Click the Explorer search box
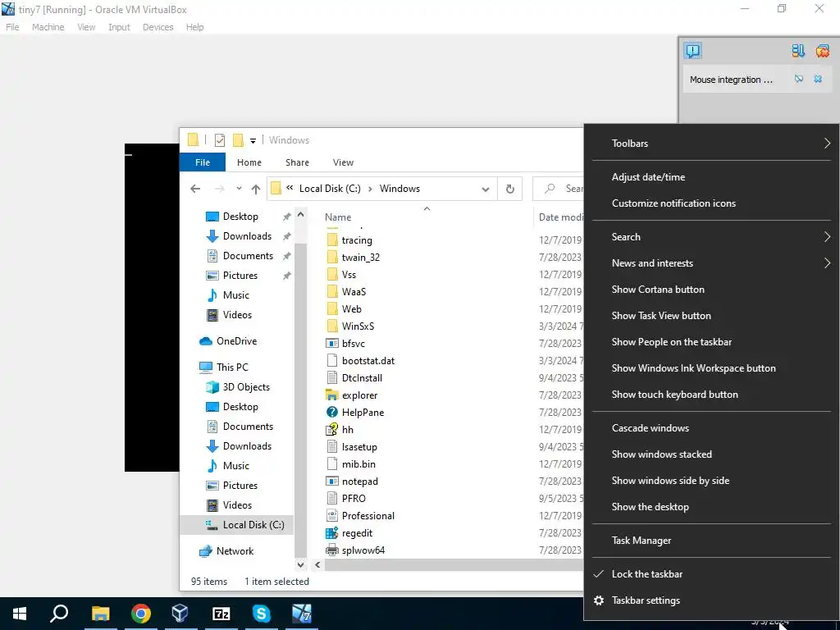This screenshot has height=630, width=840. pos(558,189)
